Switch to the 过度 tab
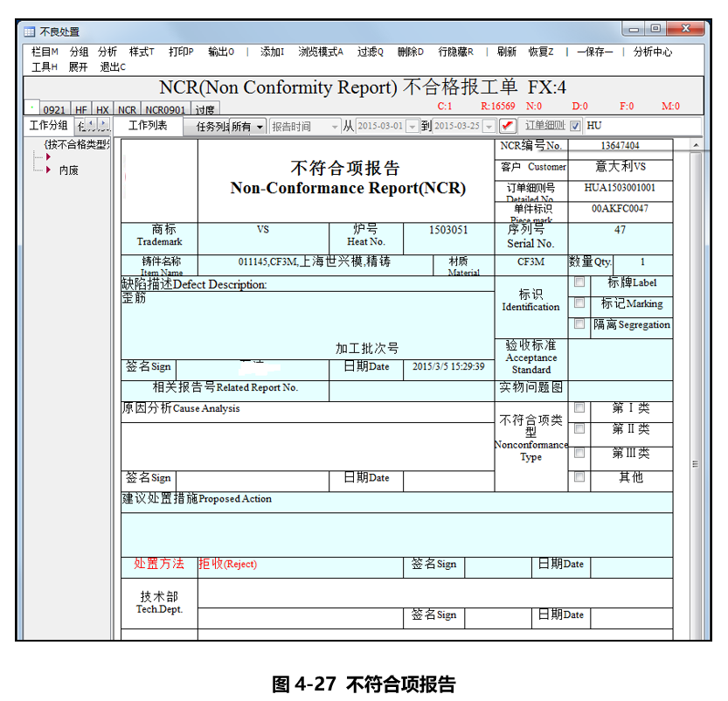 coord(205,109)
